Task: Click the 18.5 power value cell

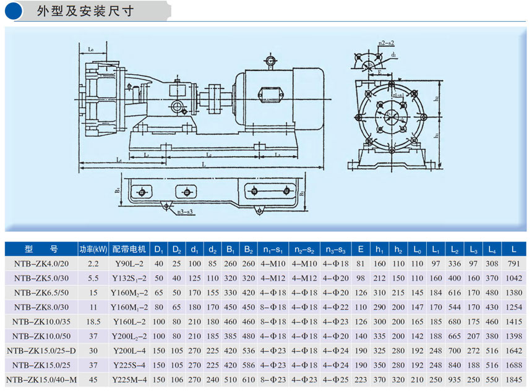Action: (93, 322)
